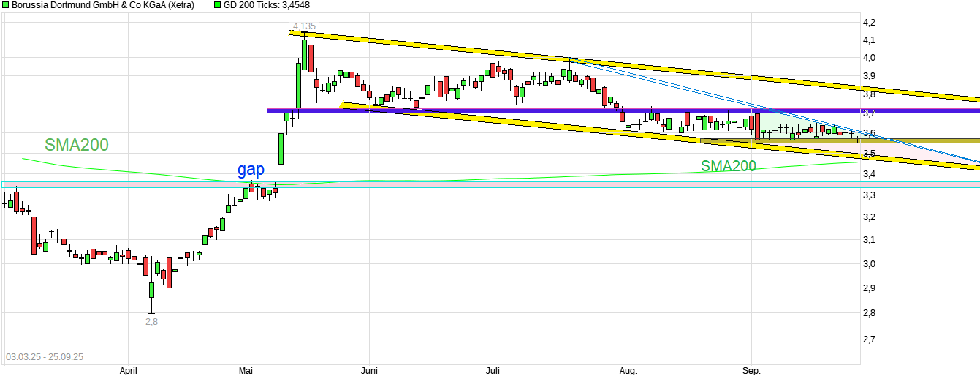This screenshot has height=379, width=980.
Task: Click the 2,7 price axis label
Action: click(869, 339)
